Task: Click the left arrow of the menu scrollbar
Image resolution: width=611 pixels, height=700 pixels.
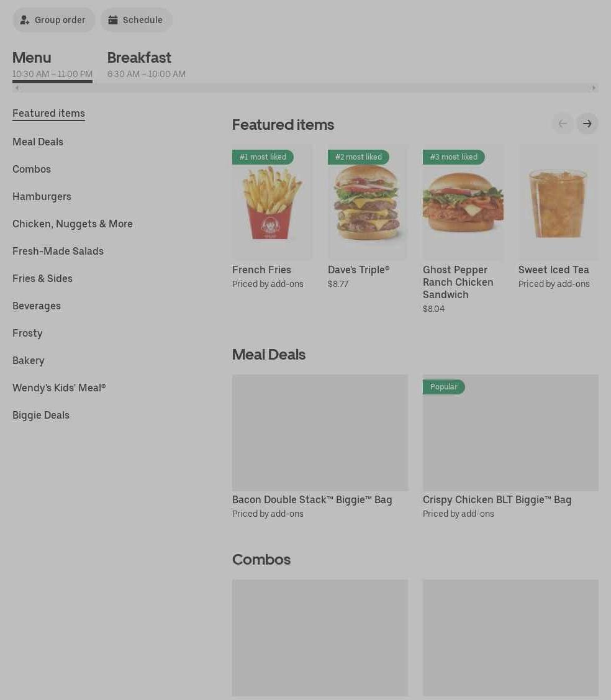Action: point(17,88)
